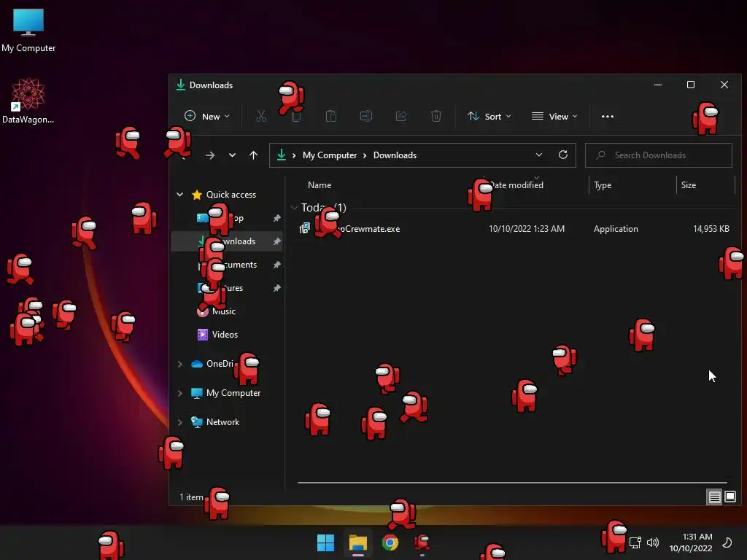Click the Forward navigation arrow
The height and width of the screenshot is (560, 747).
(209, 155)
